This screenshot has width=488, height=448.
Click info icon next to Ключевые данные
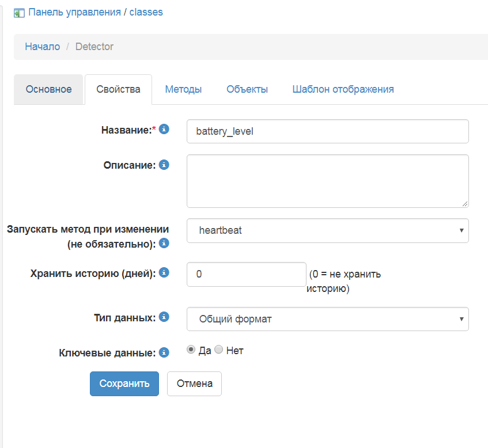pos(164,352)
